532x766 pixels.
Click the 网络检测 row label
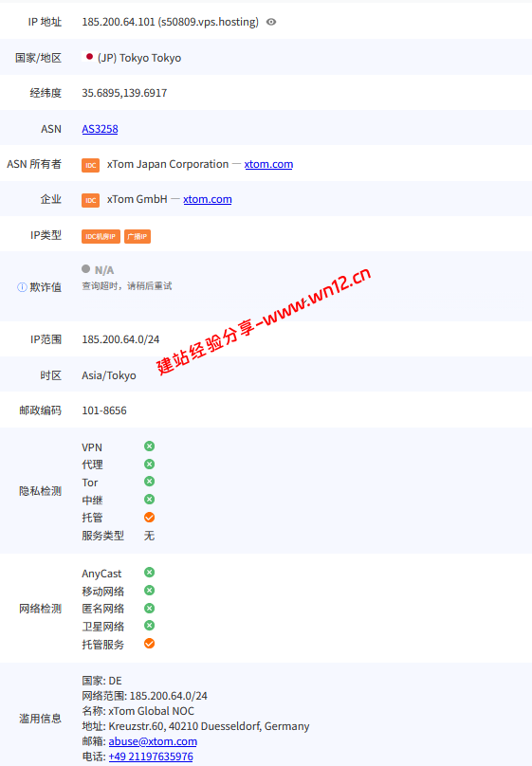coord(40,609)
